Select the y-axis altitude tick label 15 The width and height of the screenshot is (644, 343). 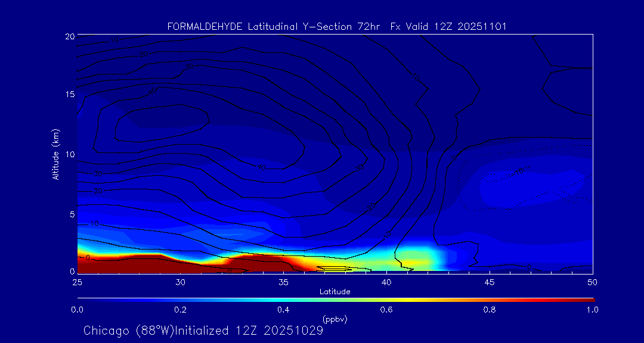tap(69, 94)
